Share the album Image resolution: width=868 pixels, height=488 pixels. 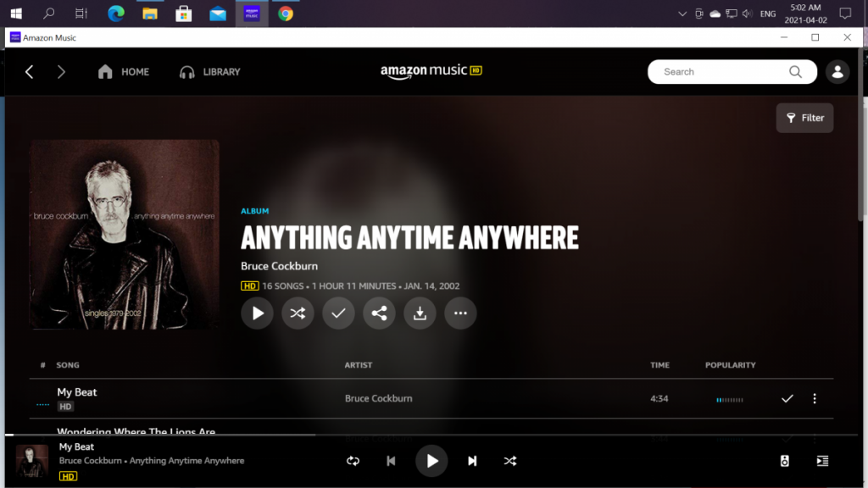tap(379, 313)
